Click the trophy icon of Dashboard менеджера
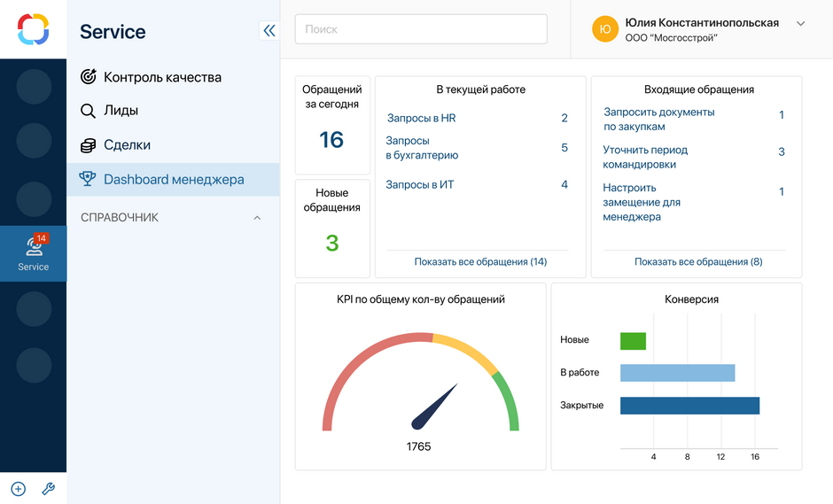 (x=88, y=178)
